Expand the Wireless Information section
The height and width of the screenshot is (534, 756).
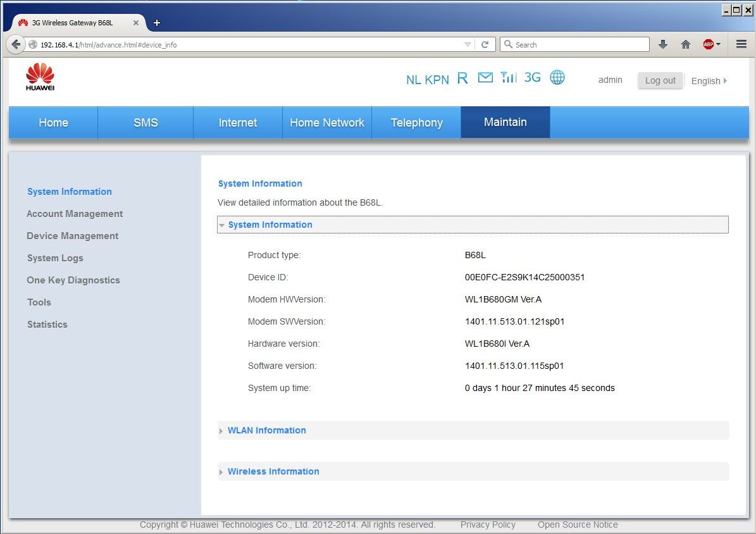pyautogui.click(x=473, y=471)
